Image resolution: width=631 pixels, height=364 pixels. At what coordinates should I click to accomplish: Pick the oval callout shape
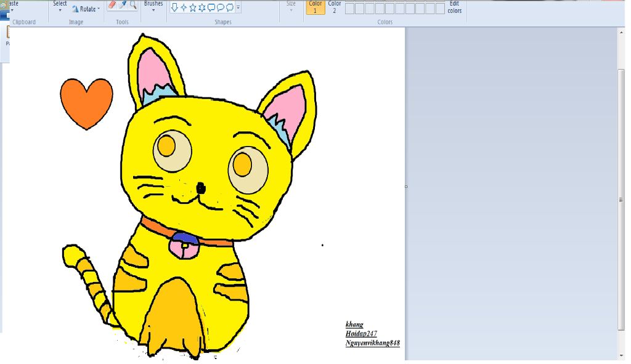[221, 7]
